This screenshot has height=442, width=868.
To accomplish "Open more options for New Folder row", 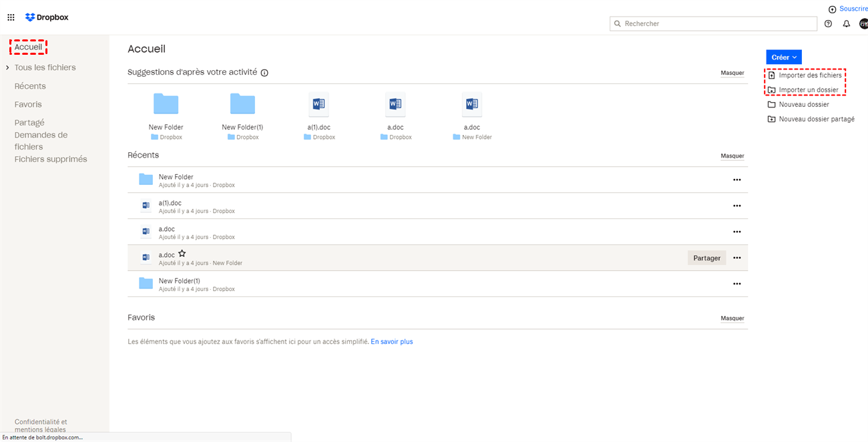I will point(736,180).
